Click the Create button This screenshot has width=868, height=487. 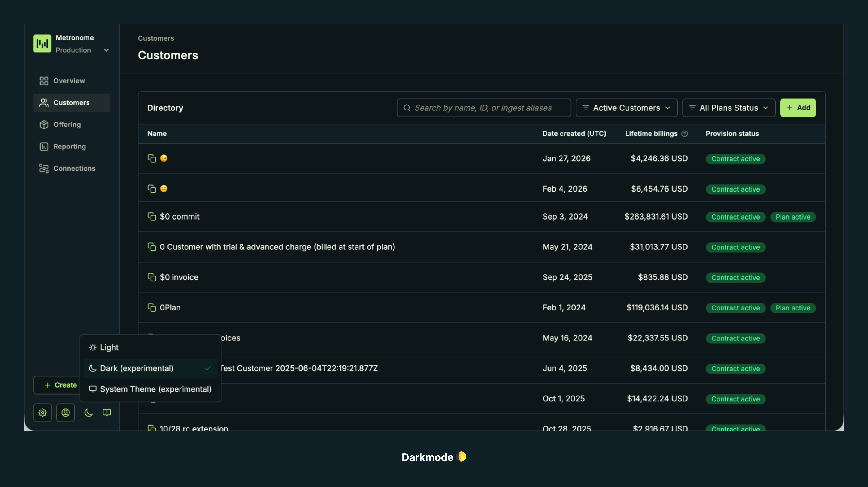tap(61, 385)
